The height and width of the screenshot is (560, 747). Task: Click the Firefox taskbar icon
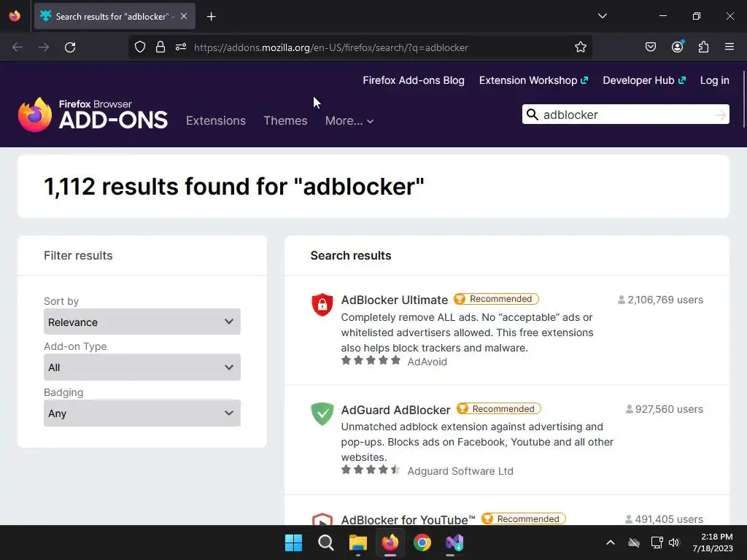tap(390, 542)
